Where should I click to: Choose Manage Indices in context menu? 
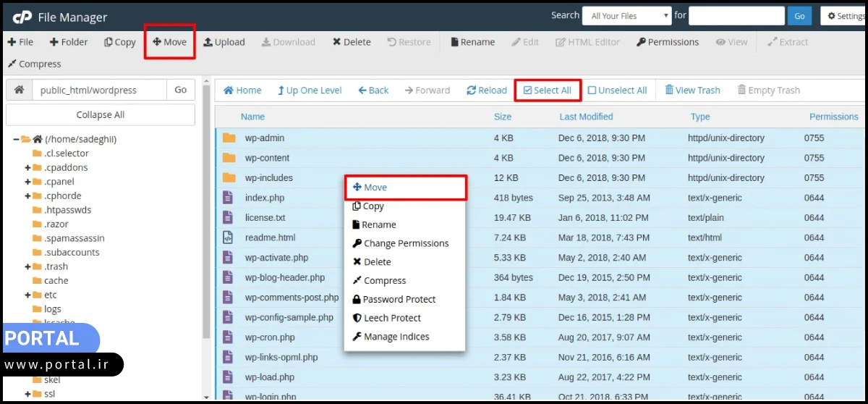point(404,337)
